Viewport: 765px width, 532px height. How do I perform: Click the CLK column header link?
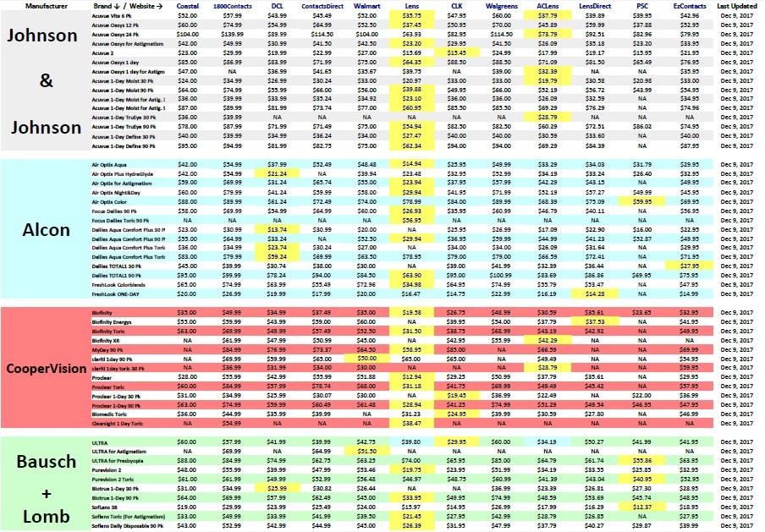(x=457, y=6)
